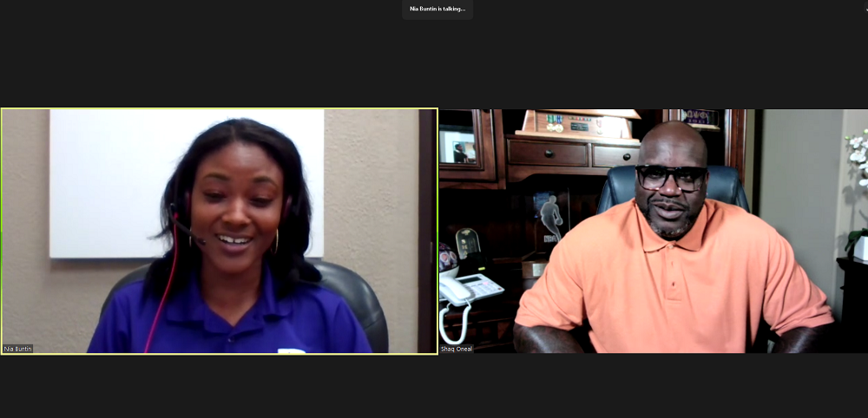Click the black glasses in Shaq Oneal's video
The width and height of the screenshot is (868, 418).
[672, 178]
